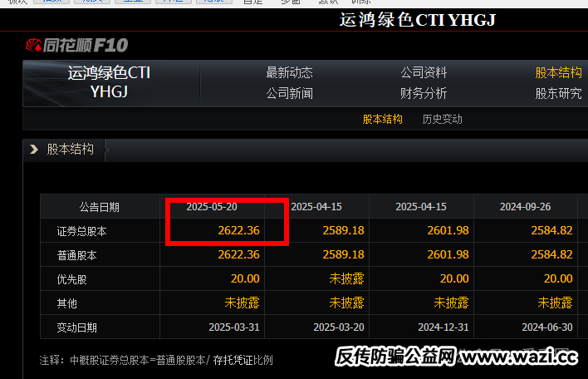Click the 公告日期 row header
588x379 pixels.
click(x=100, y=207)
